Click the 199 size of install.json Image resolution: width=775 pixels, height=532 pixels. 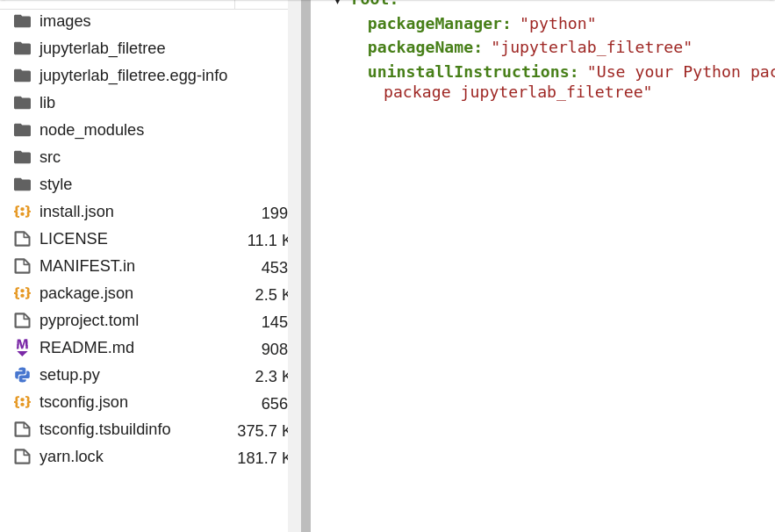(275, 213)
